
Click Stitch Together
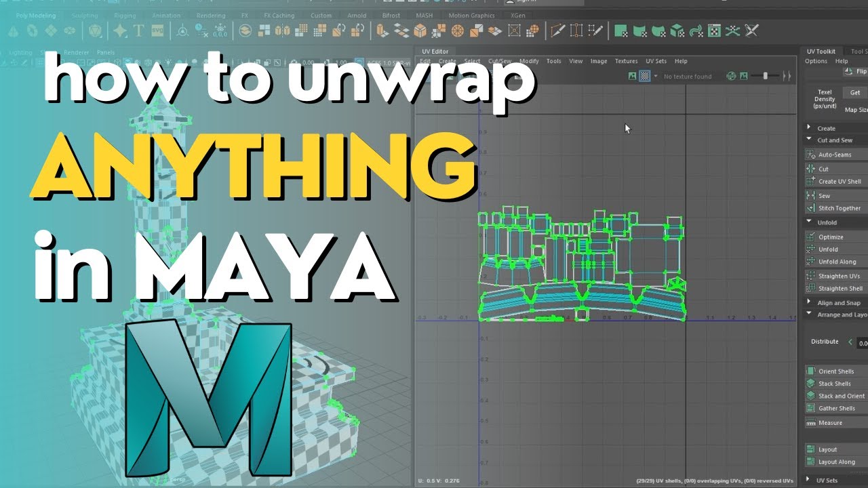(x=836, y=208)
